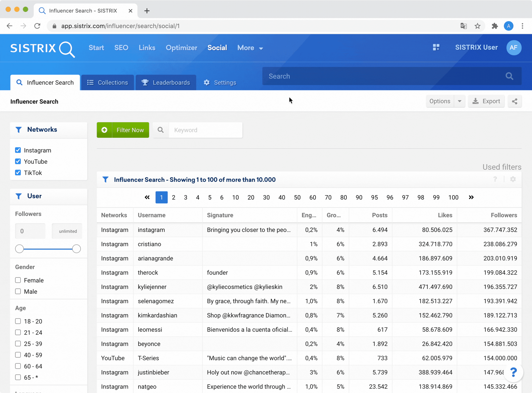Click the cristiano username row

[x=150, y=244]
